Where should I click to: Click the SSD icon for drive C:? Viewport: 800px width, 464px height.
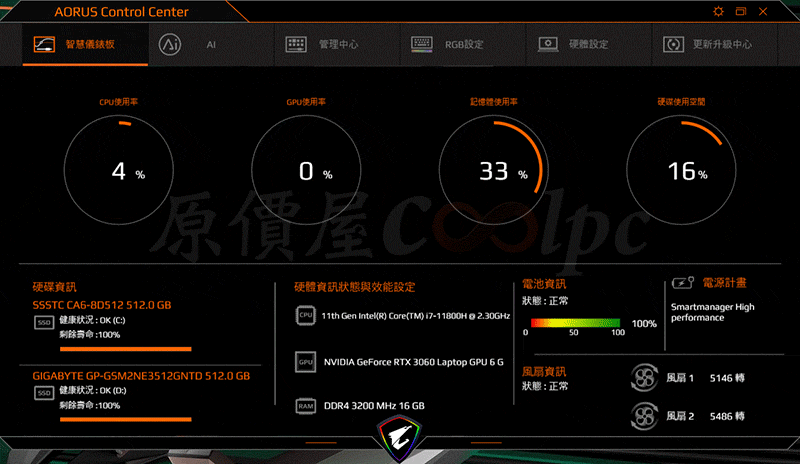(x=44, y=323)
